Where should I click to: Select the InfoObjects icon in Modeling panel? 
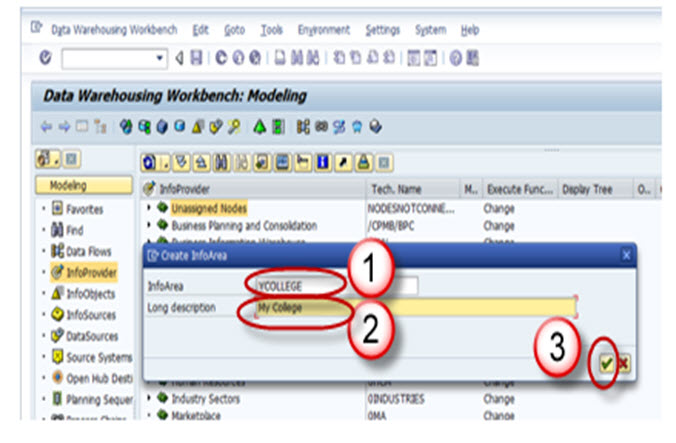(x=58, y=292)
